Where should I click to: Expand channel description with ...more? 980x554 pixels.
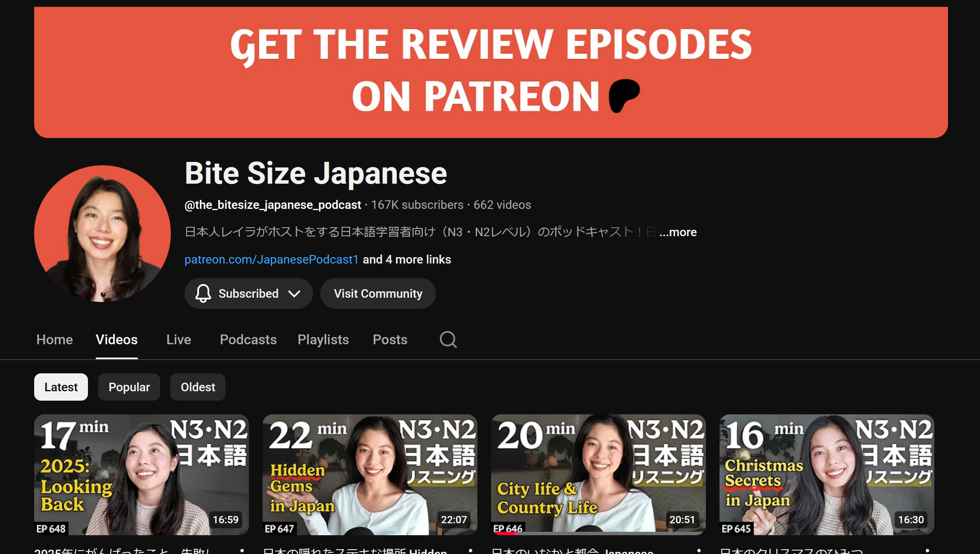coord(678,232)
